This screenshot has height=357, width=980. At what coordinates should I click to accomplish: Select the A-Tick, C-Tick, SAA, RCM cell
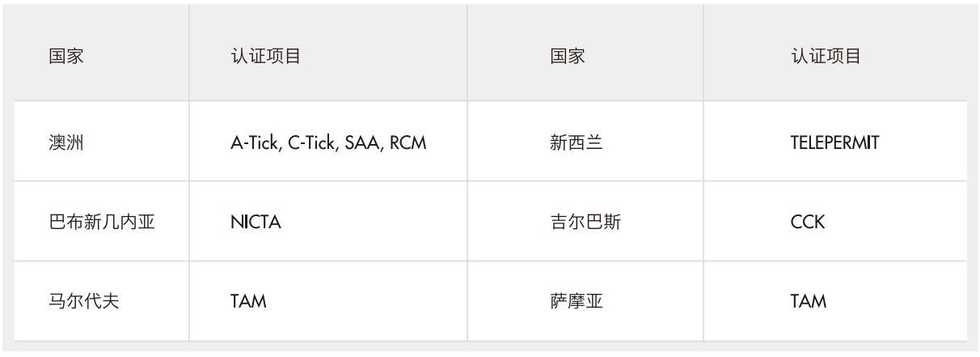tap(328, 142)
